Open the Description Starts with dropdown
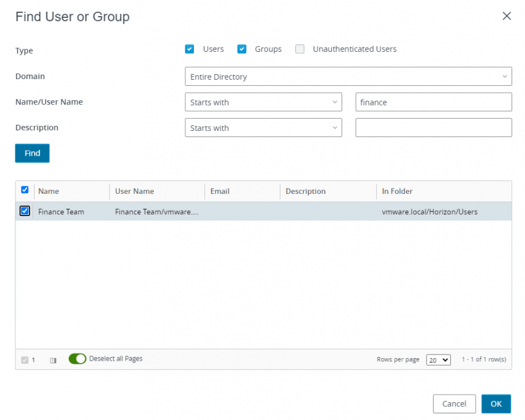The image size is (525, 420). tap(264, 127)
